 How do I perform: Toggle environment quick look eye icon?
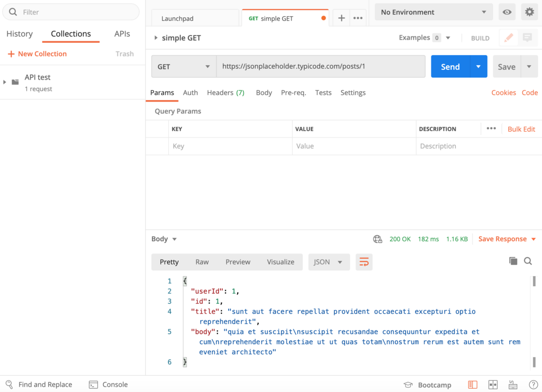(x=507, y=12)
